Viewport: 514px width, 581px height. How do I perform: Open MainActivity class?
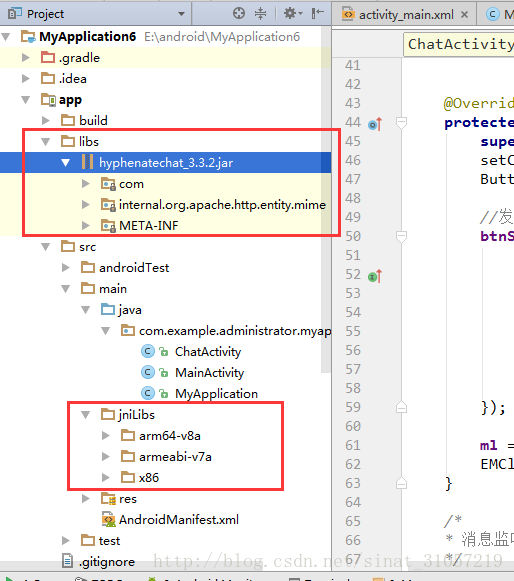209,373
